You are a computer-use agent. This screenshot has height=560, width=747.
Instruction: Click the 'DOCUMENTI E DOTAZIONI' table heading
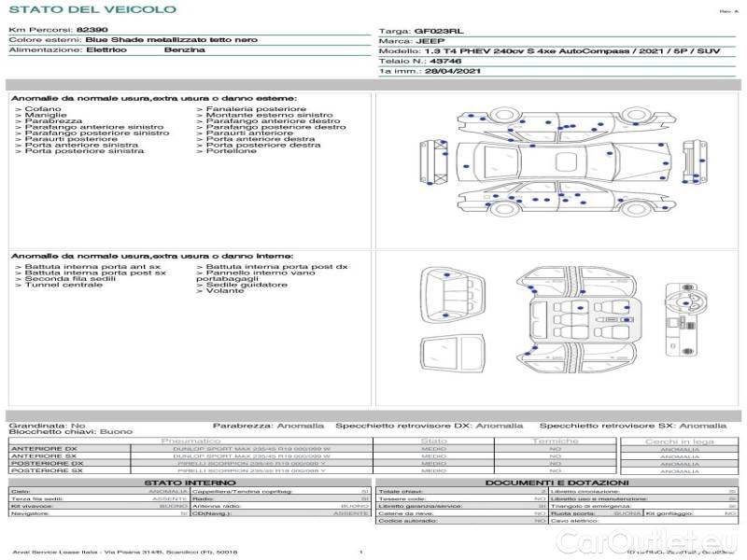tap(557, 483)
